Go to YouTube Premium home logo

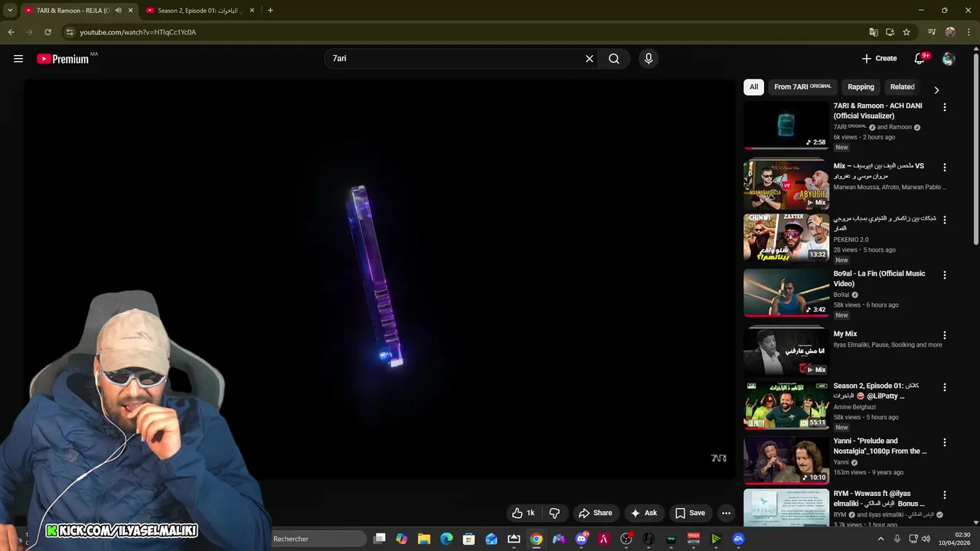(x=63, y=59)
